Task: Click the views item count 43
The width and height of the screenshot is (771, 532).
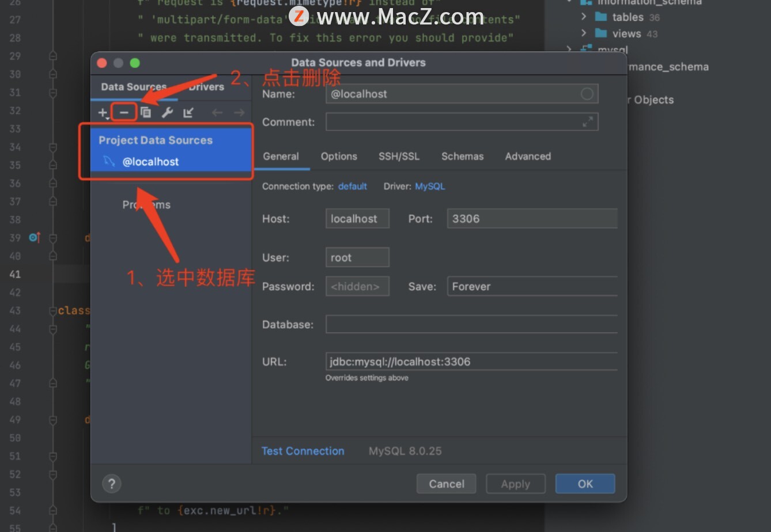Action: (652, 34)
